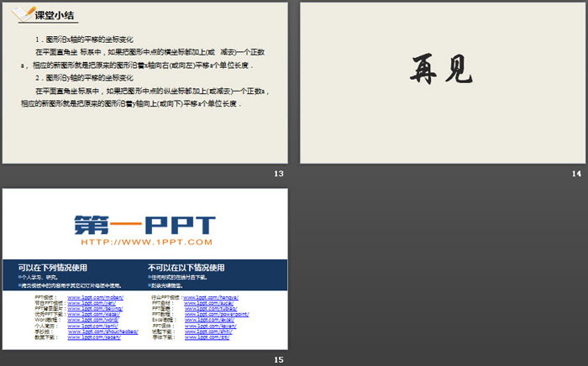Open the www.1ppt.com/kejian/ link
The height and width of the screenshot is (366, 588).
[210, 326]
